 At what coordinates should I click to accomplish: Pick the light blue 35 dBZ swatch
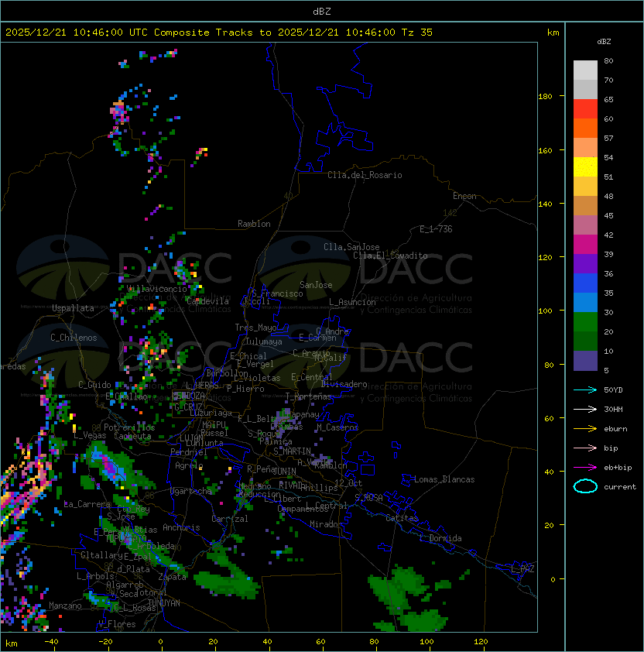585,302
